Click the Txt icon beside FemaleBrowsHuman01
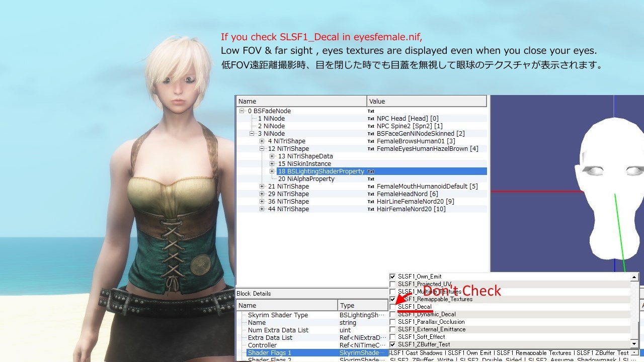This screenshot has width=644, height=362. coord(371,141)
